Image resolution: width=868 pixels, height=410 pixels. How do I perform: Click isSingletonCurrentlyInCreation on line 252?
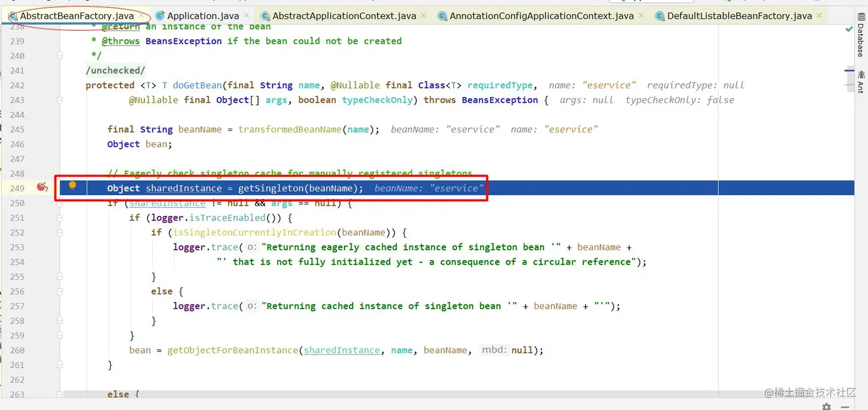(x=254, y=233)
